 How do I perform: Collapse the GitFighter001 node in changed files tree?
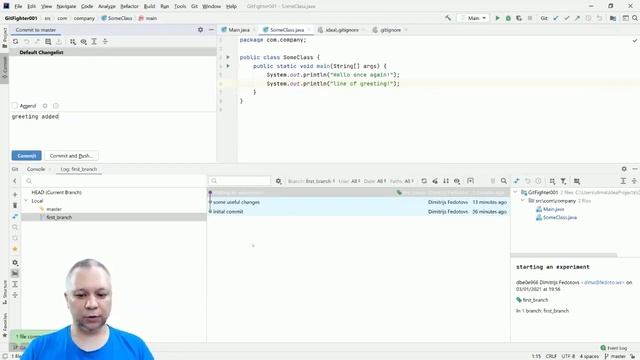(516, 192)
